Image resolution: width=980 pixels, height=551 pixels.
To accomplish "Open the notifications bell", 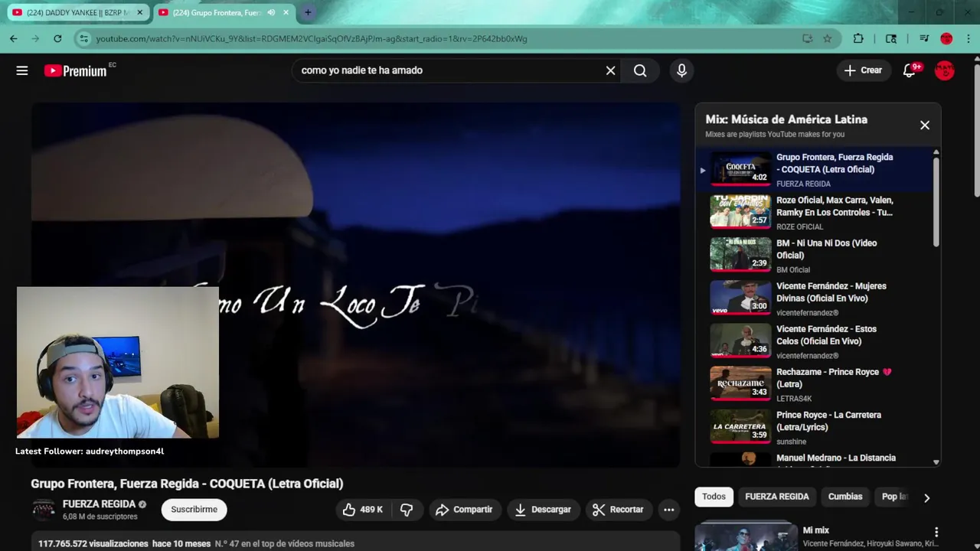I will pos(910,70).
